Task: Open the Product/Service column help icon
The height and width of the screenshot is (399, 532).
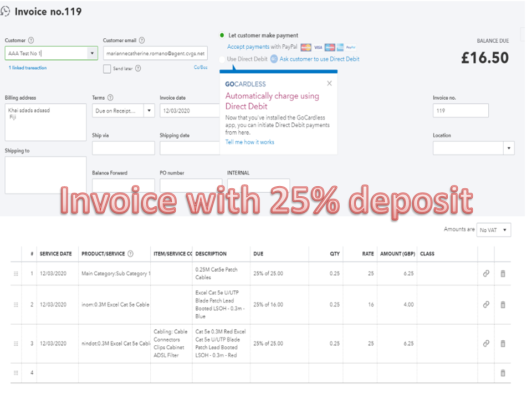Action: coord(130,254)
